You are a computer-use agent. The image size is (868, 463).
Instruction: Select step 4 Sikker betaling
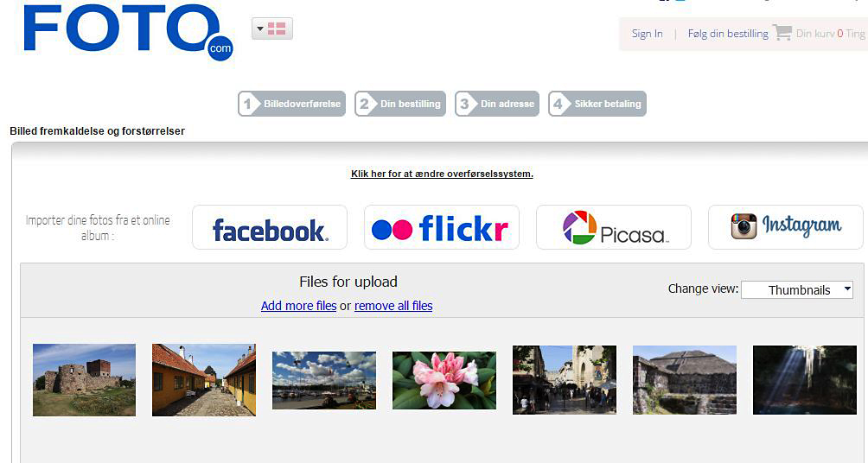pos(597,104)
